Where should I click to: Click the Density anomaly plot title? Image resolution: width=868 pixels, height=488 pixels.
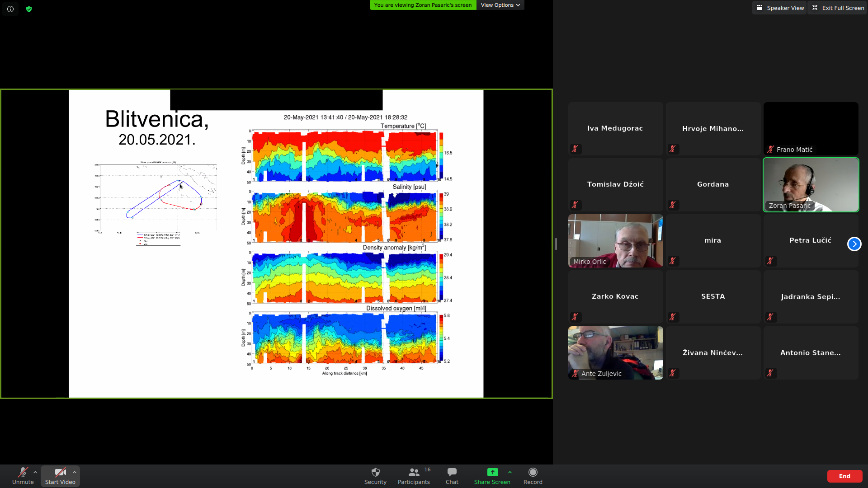coord(394,247)
